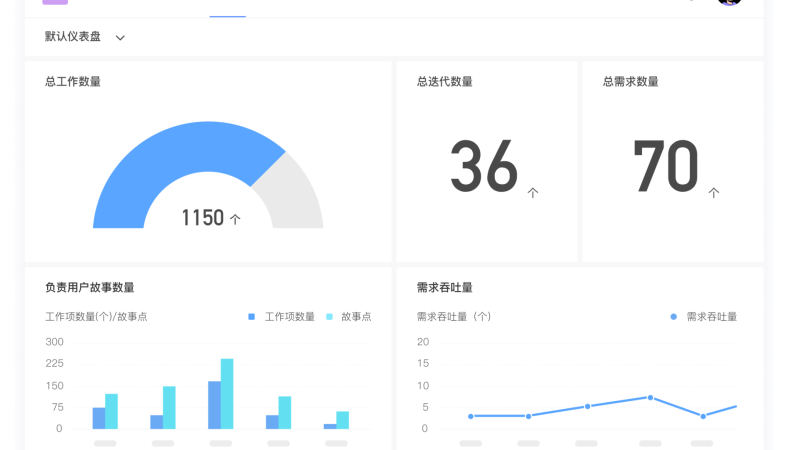Viewport: 800px width, 450px height.
Task: Open the 默认仪表盘 dashboard dropdown
Action: (x=85, y=37)
